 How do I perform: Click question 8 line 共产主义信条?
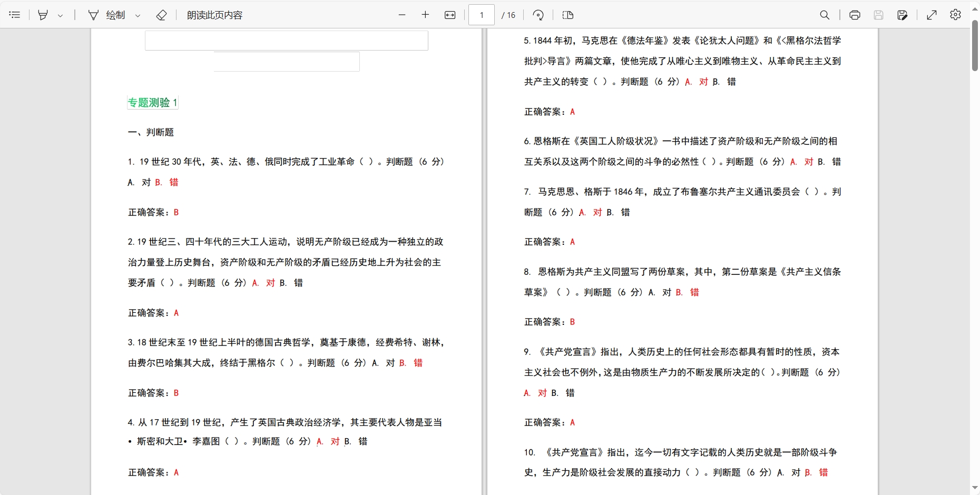[682, 272]
